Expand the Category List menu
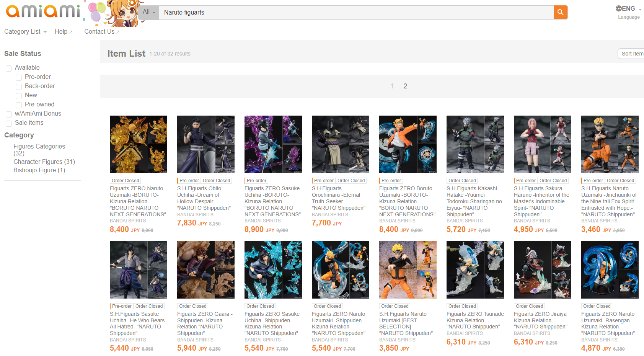This screenshot has height=356, width=644. (25, 32)
